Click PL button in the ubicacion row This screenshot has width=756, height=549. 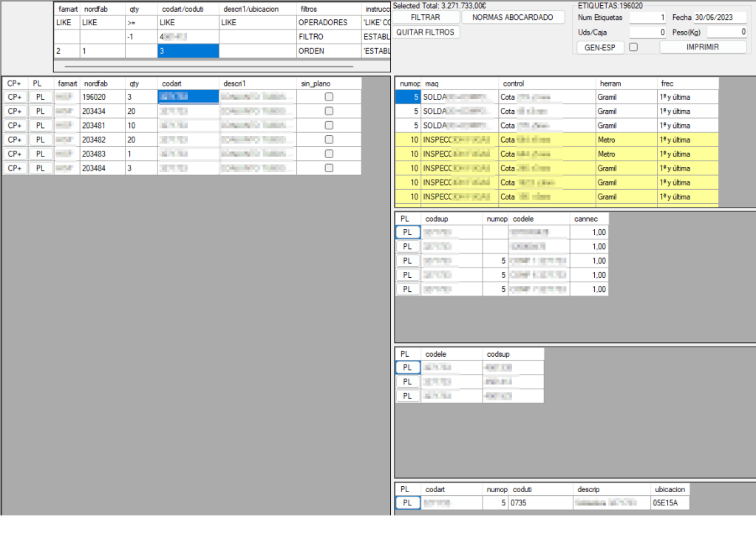[407, 503]
